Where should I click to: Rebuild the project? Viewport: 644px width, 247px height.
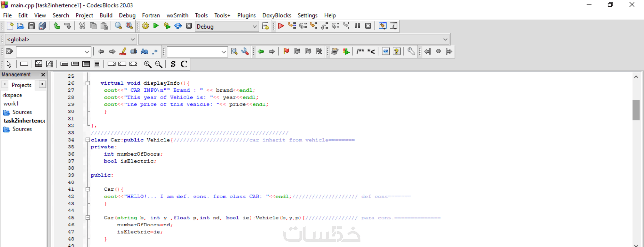(178, 26)
